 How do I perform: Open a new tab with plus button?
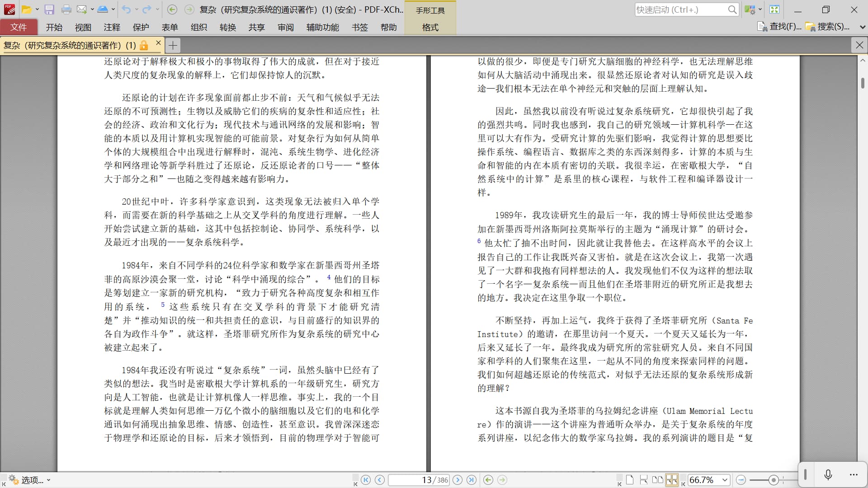pyautogui.click(x=173, y=45)
